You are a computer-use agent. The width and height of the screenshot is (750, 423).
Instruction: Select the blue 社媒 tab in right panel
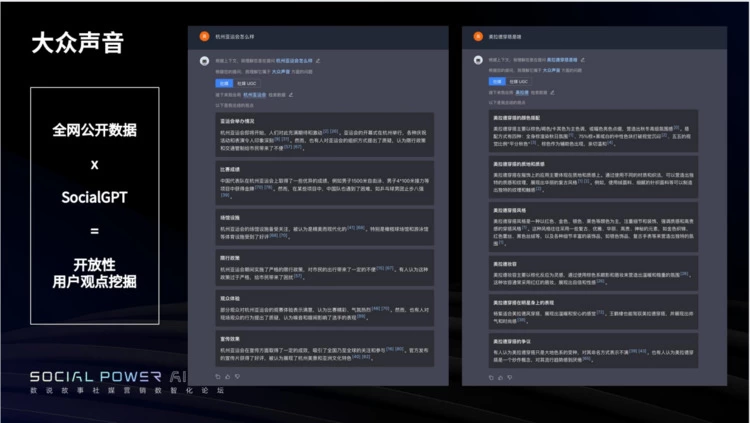coord(497,82)
